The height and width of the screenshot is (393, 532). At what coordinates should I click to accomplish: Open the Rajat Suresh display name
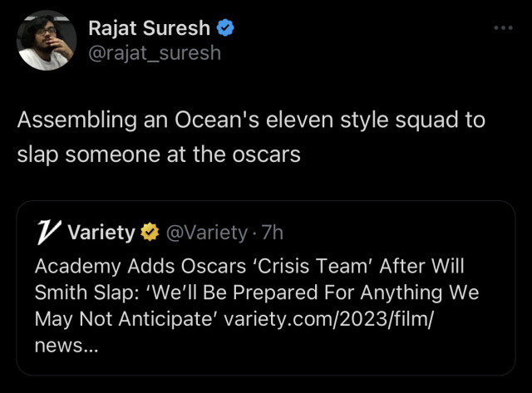(x=149, y=29)
